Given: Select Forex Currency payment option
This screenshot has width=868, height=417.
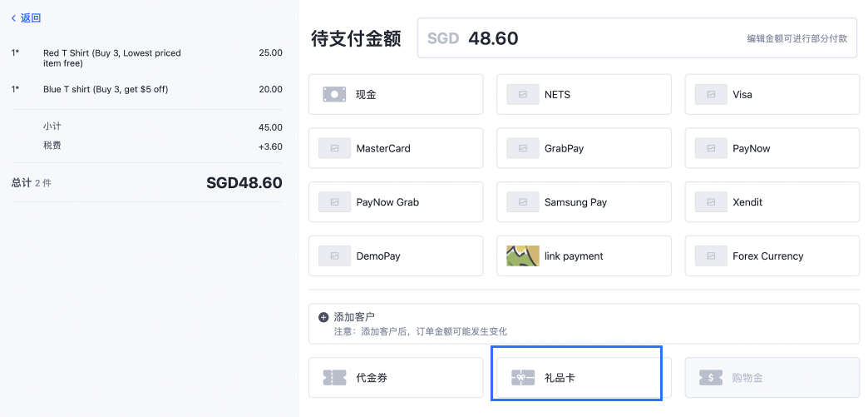Looking at the screenshot, I should coord(772,256).
